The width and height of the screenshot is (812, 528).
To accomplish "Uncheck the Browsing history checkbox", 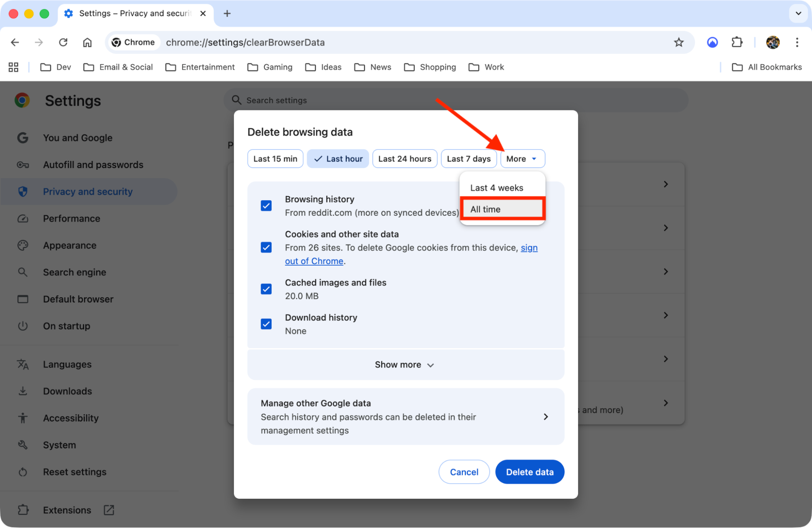I will (x=266, y=206).
